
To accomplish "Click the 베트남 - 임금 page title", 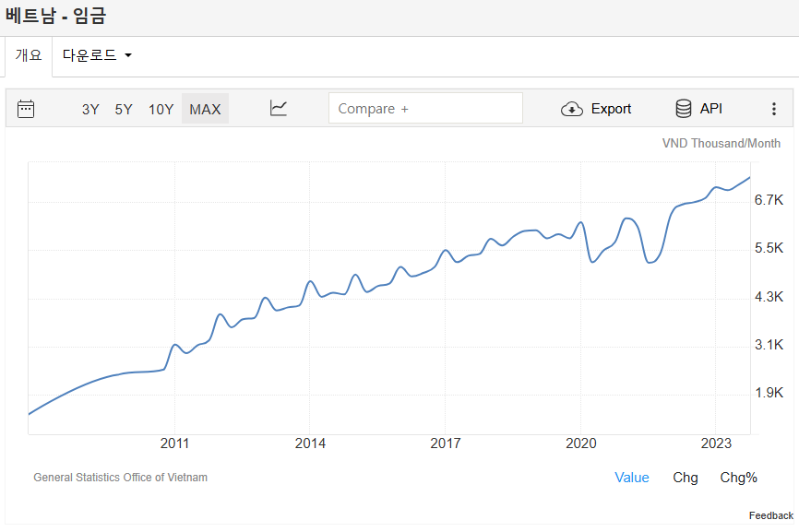I will [x=55, y=16].
